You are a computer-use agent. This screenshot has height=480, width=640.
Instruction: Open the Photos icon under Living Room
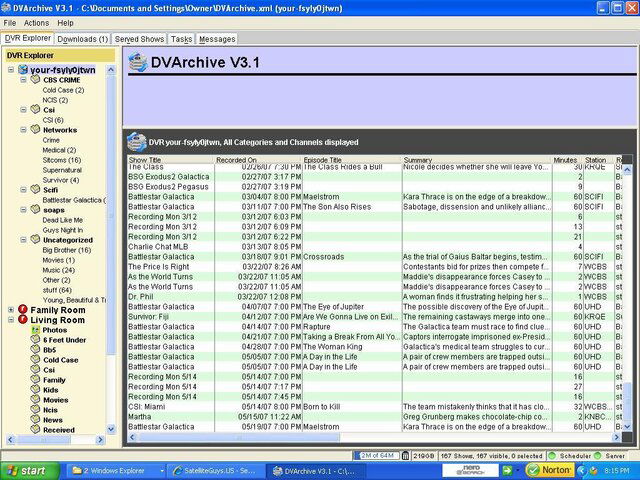point(36,329)
